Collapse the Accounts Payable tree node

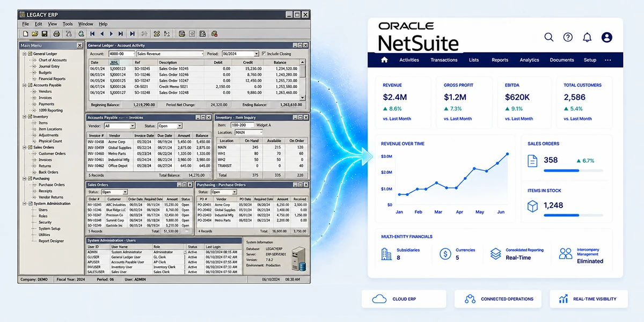pyautogui.click(x=24, y=85)
